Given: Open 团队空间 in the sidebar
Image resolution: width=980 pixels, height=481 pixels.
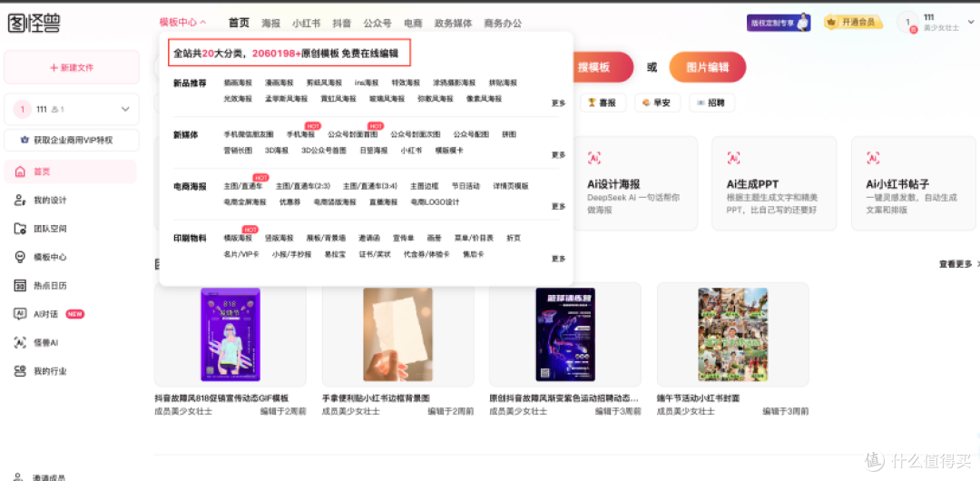Looking at the screenshot, I should 50,229.
